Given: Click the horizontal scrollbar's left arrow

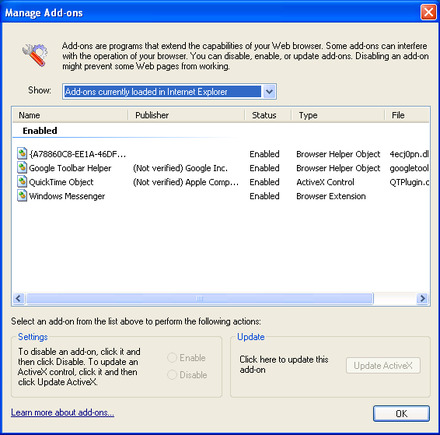Looking at the screenshot, I should [19, 298].
